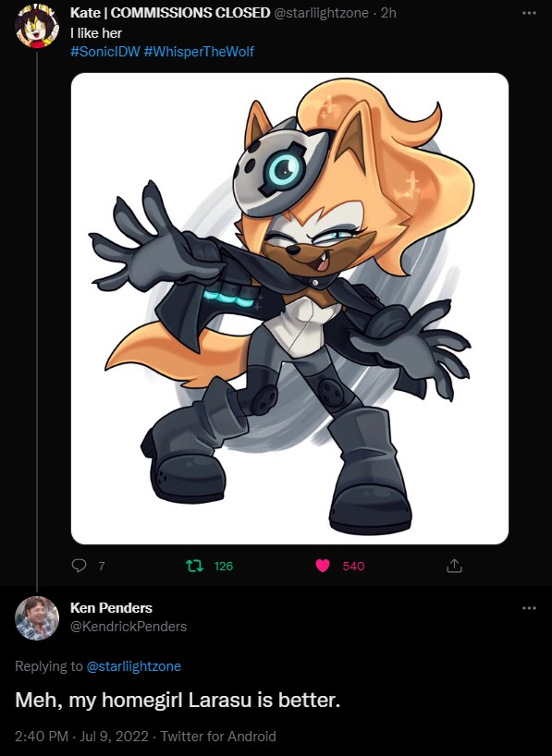Enlarge the Whisper the Wolf artwork image

click(289, 309)
